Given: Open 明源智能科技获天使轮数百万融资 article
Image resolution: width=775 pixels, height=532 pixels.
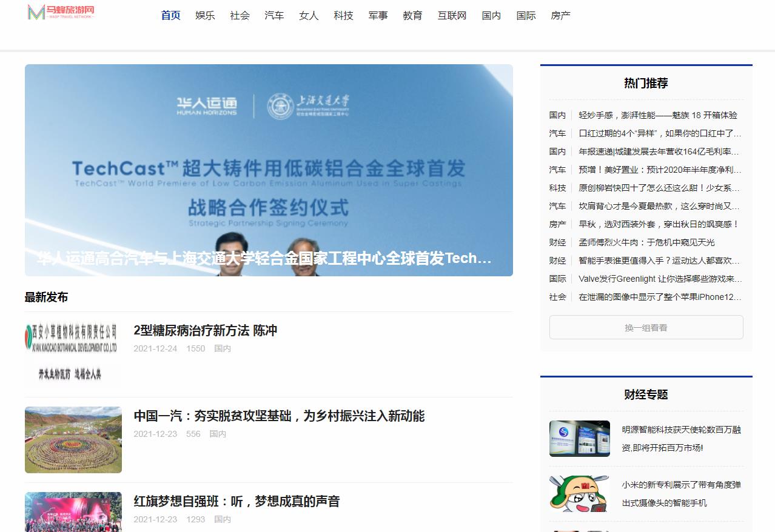Looking at the screenshot, I should coord(682,439).
